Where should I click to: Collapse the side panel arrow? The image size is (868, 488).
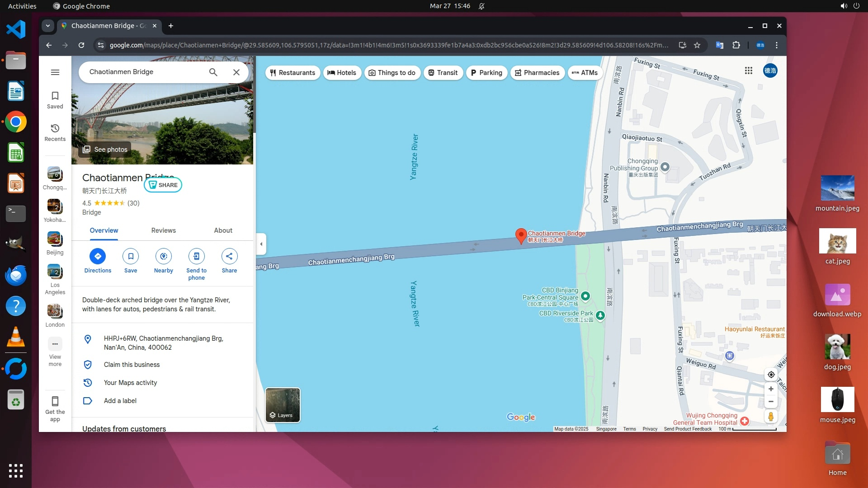click(x=261, y=244)
